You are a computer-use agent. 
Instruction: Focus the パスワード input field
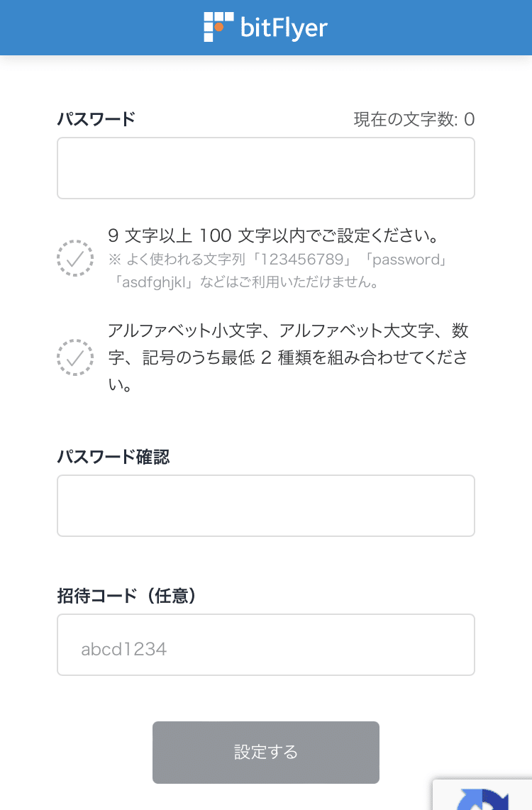(x=266, y=168)
